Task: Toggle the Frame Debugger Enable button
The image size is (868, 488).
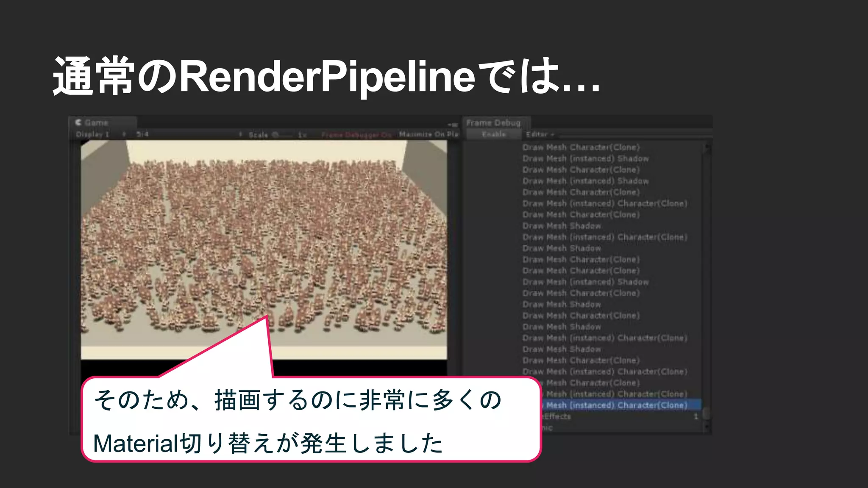Action: (493, 134)
